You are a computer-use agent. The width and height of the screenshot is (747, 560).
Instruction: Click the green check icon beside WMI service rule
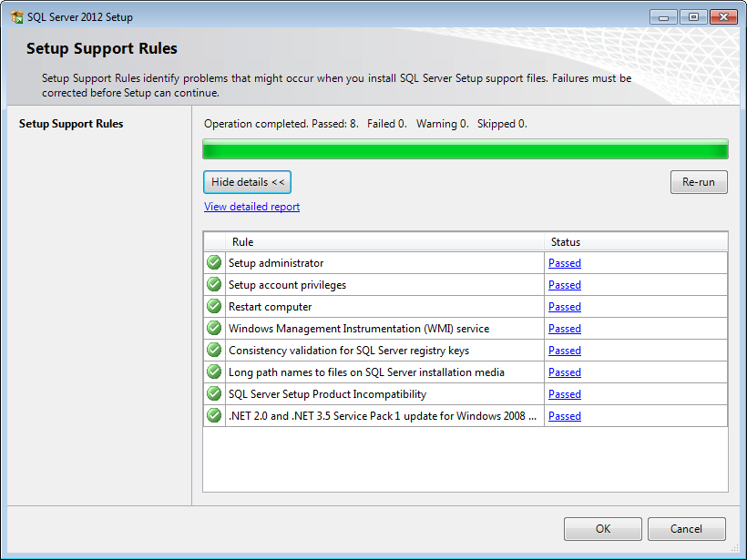[x=213, y=328]
